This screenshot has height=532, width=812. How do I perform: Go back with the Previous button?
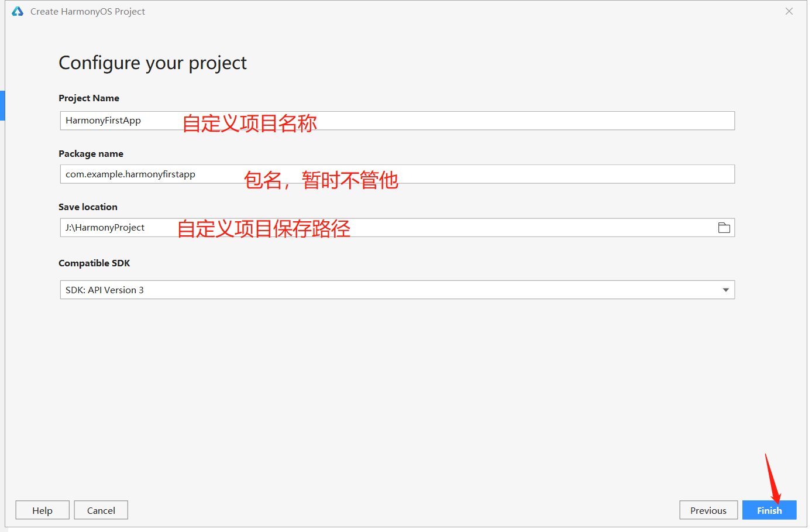(x=708, y=510)
